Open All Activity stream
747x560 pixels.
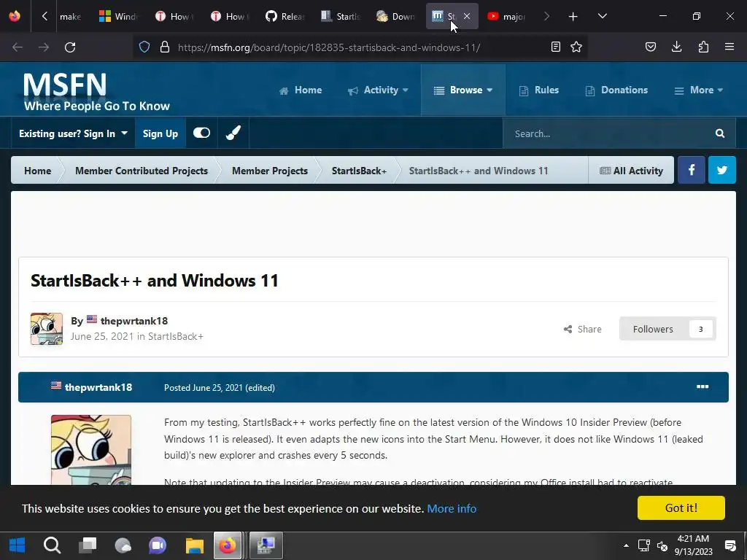[631, 171]
